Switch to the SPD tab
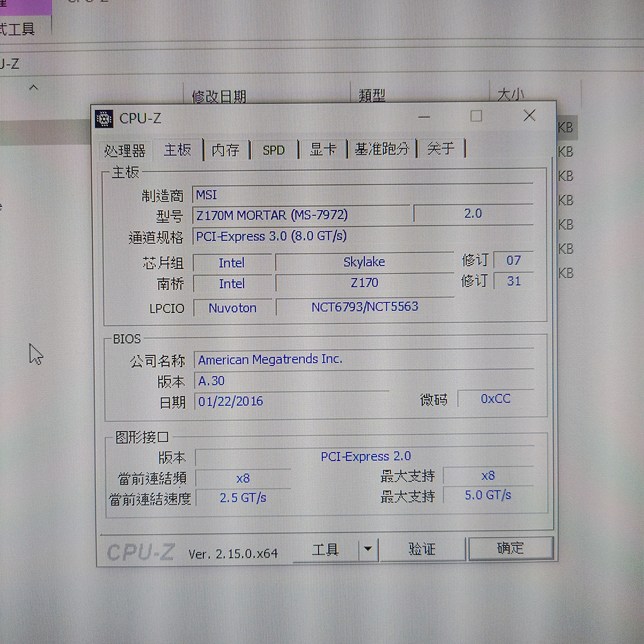This screenshot has height=644, width=644. pyautogui.click(x=274, y=150)
